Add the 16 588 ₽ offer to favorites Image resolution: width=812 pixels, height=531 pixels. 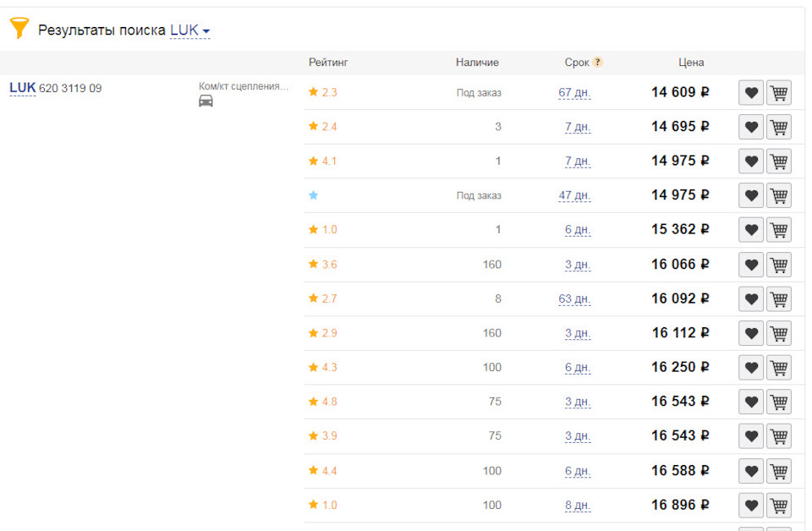click(751, 471)
